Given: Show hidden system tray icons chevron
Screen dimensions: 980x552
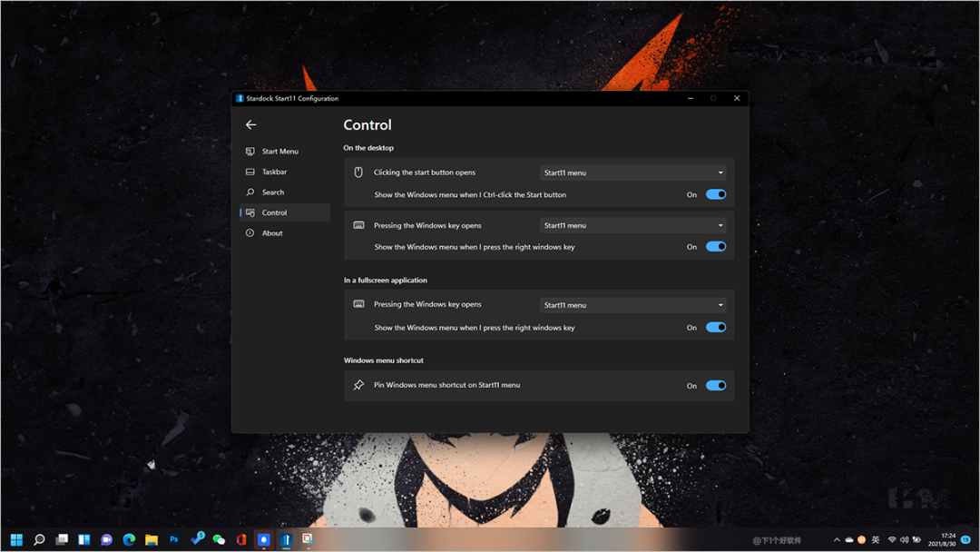Looking at the screenshot, I should 837,539.
